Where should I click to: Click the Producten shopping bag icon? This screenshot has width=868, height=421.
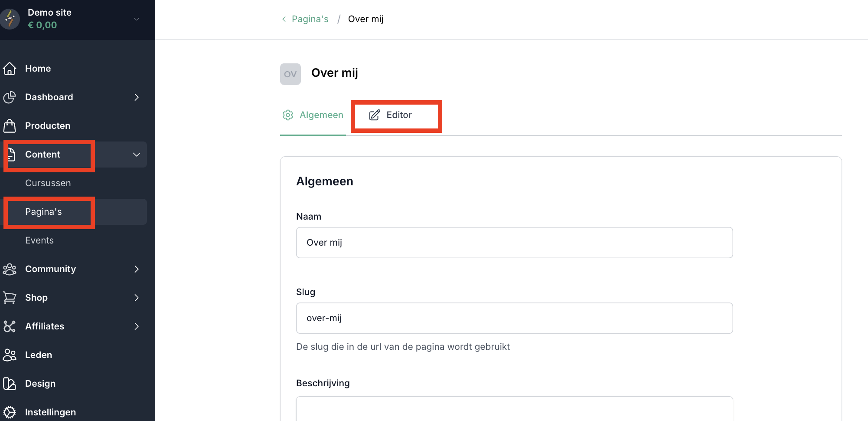point(10,126)
